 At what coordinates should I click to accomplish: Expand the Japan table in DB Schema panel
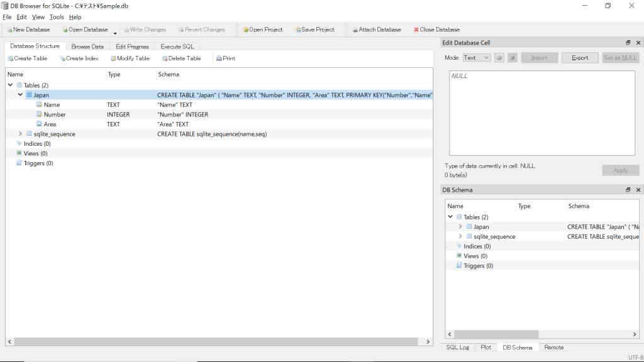(460, 227)
